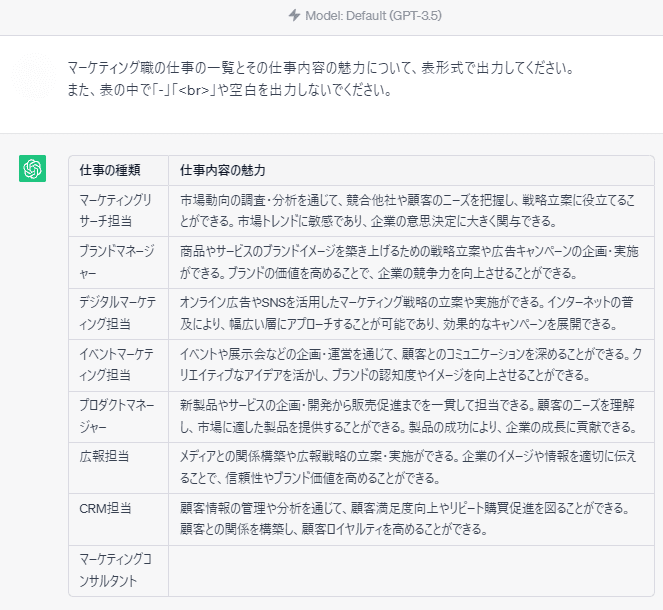Select the 'プロダクトマネージャー' cell
Image resolution: width=663 pixels, height=610 pixels.
tap(118, 416)
